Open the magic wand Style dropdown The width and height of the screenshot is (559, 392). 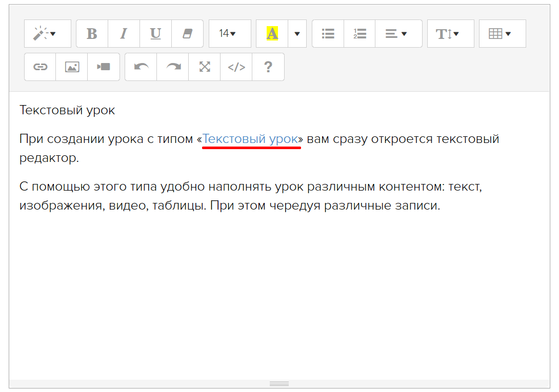coord(47,34)
